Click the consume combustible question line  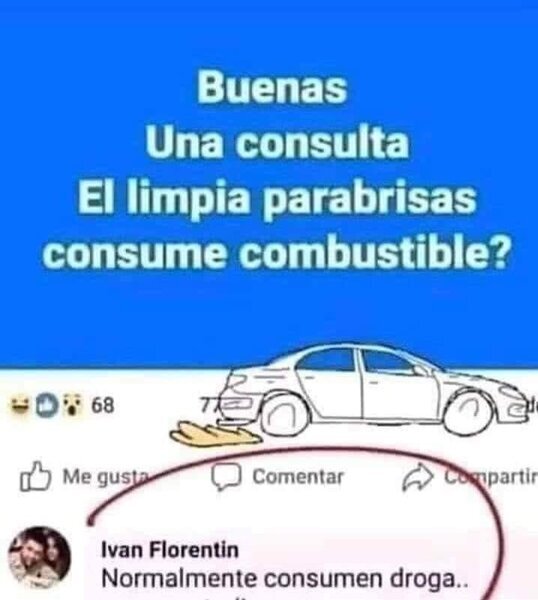coord(277,254)
